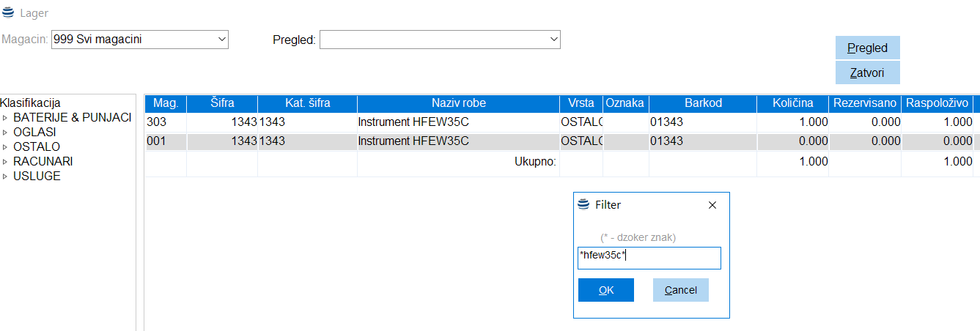Select the OSTALO classification item

point(37,147)
